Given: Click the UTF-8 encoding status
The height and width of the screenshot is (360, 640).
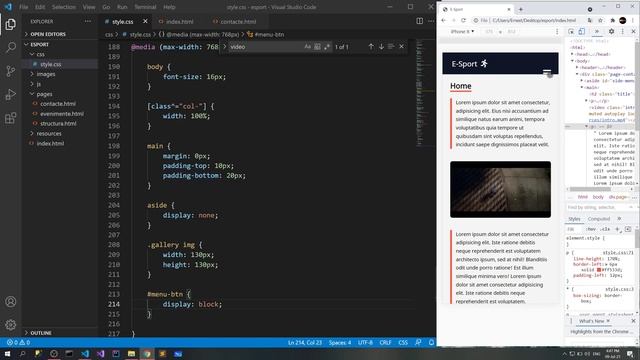Looking at the screenshot, I should (x=365, y=342).
